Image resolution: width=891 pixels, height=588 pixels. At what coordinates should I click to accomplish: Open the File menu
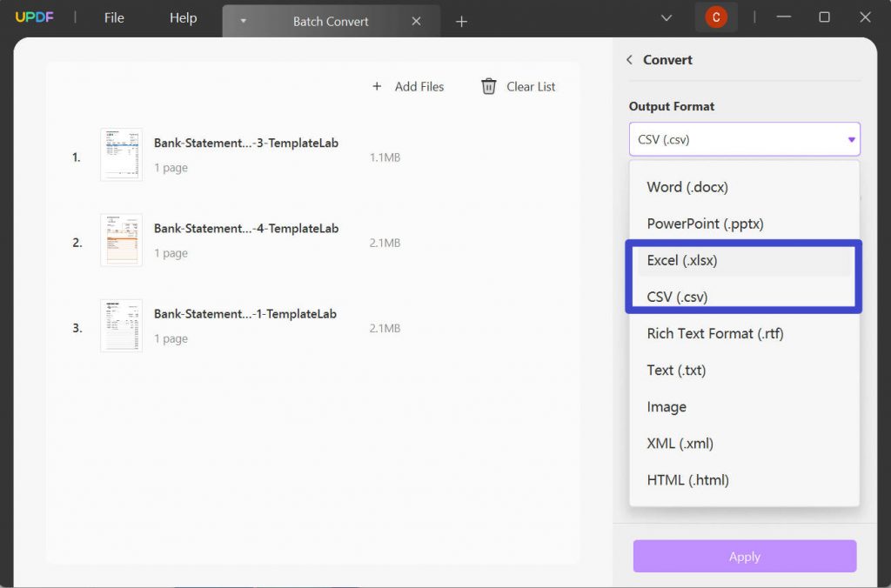coord(113,17)
